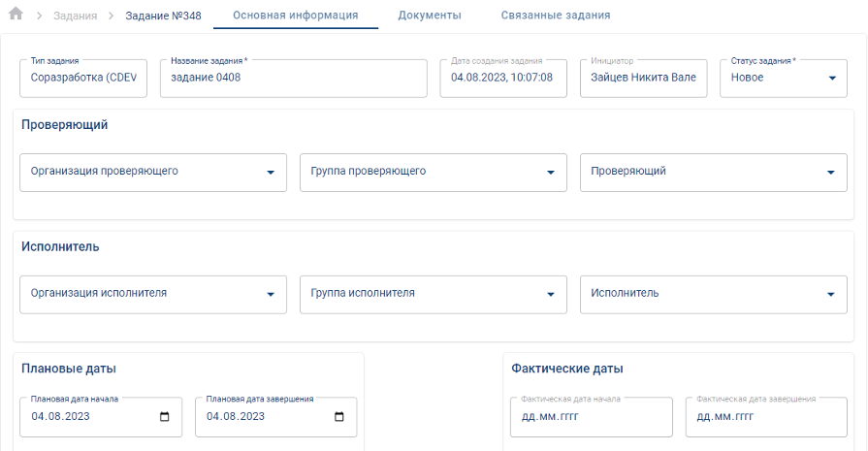The height and width of the screenshot is (451, 868).
Task: Open the Связанные задания tab
Action: click(556, 16)
